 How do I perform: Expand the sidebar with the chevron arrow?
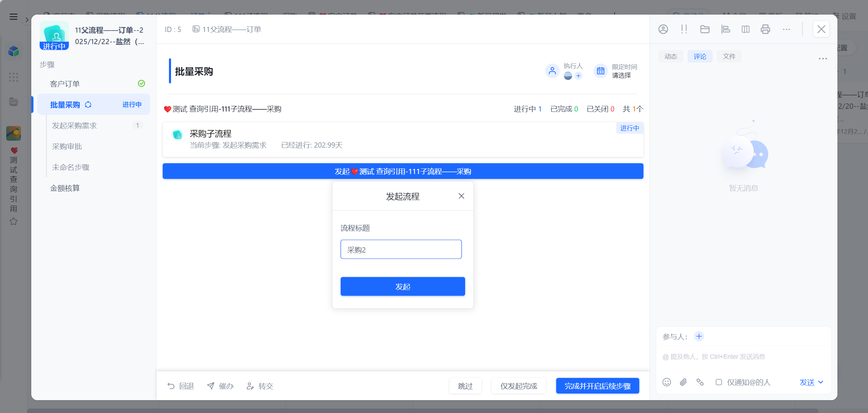click(x=27, y=20)
